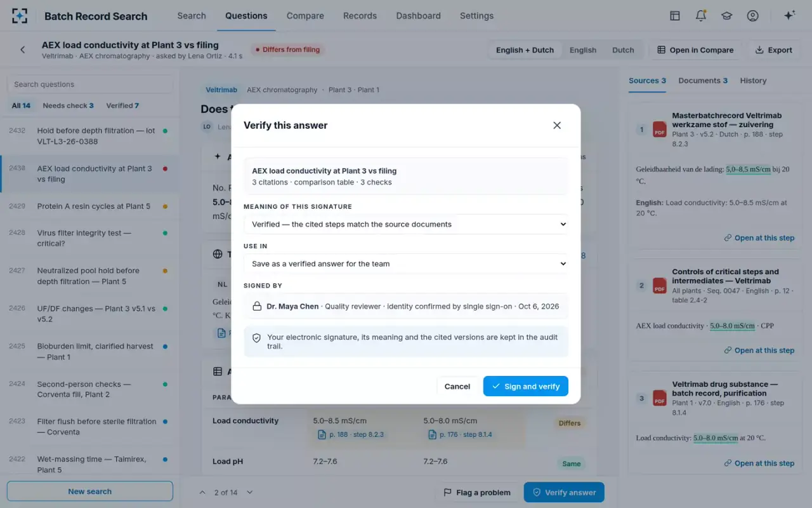Click highlighted 5,0–8,5 mS/cm in source 1
Image resolution: width=812 pixels, height=508 pixels.
(x=748, y=170)
